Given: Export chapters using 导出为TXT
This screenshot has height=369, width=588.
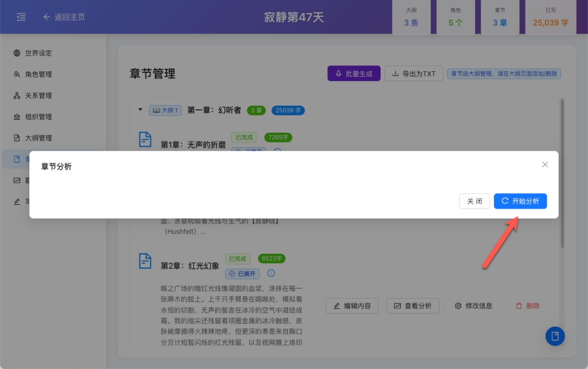Looking at the screenshot, I should click(413, 73).
